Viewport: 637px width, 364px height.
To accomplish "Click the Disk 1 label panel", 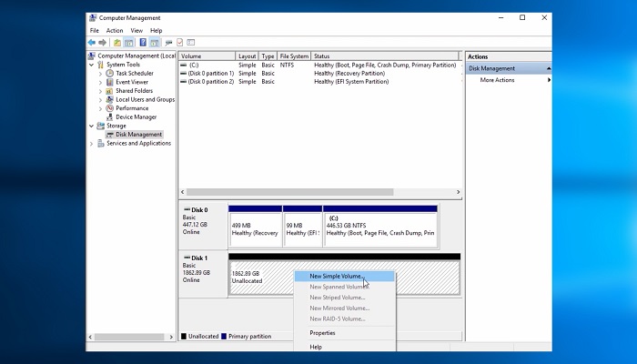I will pos(203,274).
